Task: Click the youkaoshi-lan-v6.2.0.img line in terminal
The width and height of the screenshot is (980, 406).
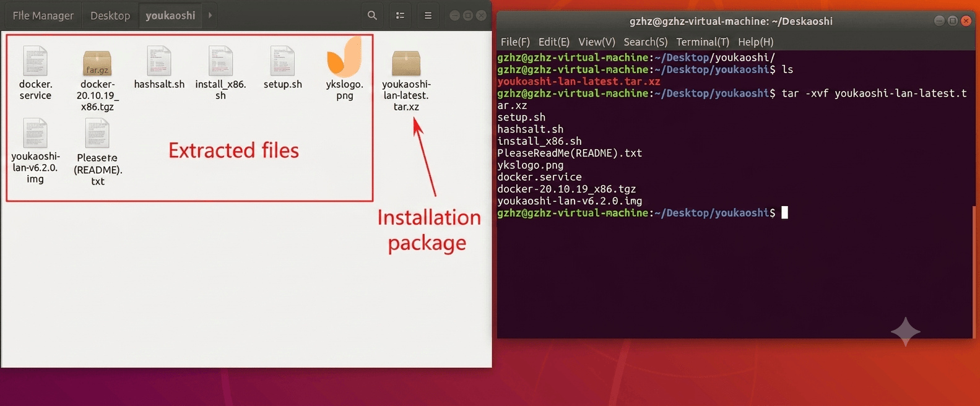Action: point(570,201)
